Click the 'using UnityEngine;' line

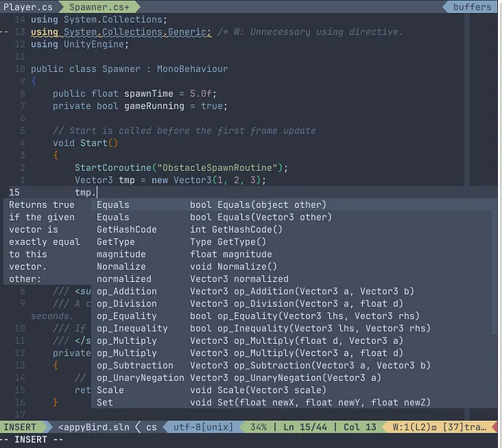point(79,44)
